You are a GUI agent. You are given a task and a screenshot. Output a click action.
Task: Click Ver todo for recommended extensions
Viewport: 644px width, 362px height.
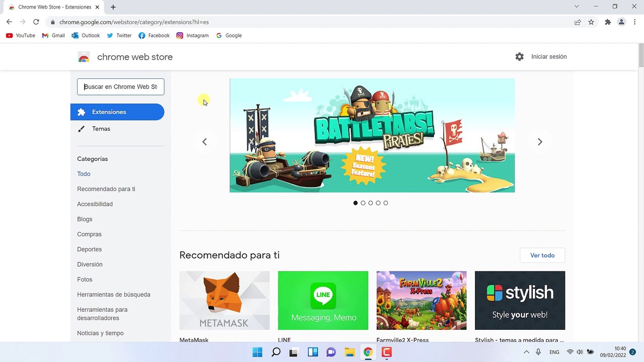542,255
